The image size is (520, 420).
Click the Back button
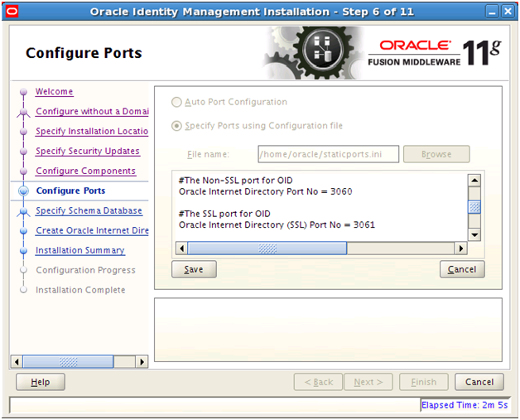click(x=318, y=382)
